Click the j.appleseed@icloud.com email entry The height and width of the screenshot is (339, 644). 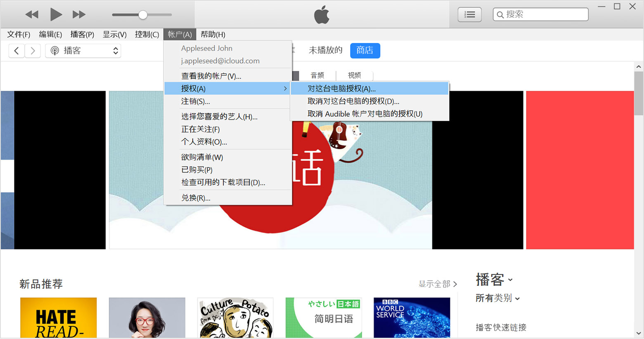(x=220, y=61)
